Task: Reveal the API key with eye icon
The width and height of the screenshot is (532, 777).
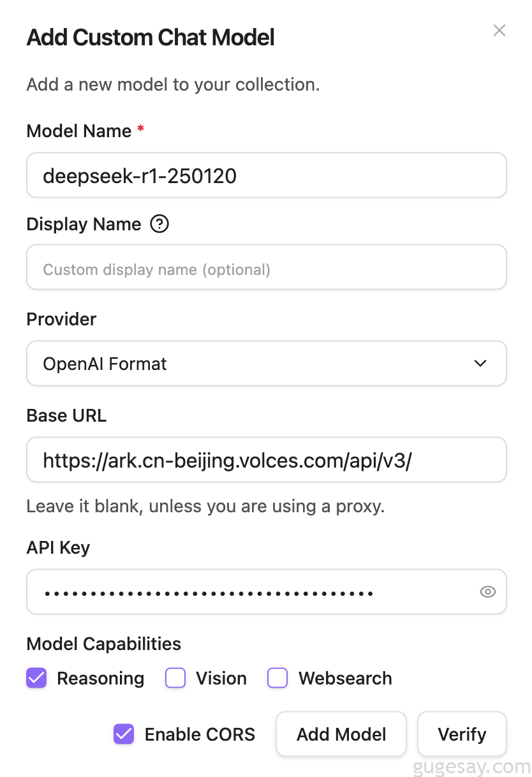Action: 487,592
